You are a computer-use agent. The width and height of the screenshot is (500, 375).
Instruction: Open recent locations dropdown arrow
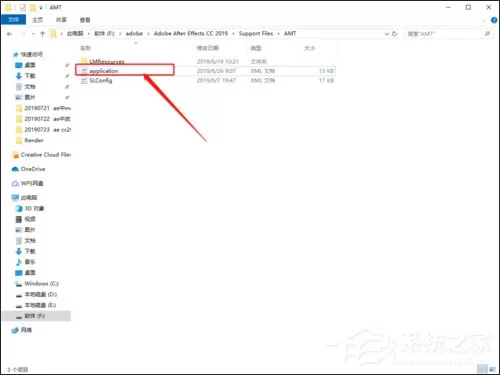[33, 34]
